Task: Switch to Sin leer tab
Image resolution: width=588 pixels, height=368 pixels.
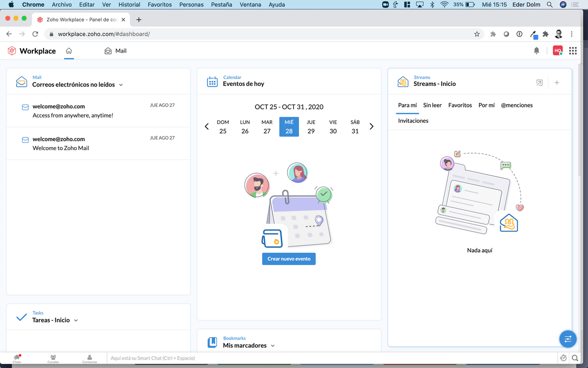Action: click(433, 105)
